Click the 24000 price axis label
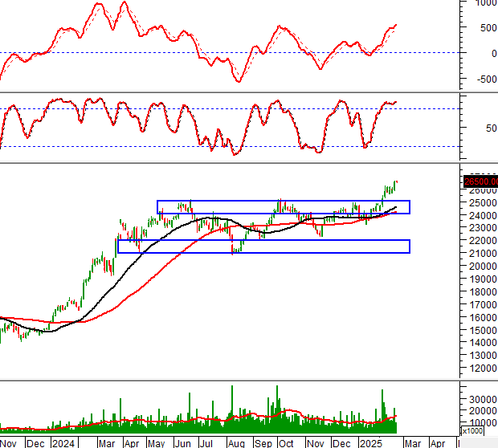This screenshot has height=448, width=498. [483, 216]
